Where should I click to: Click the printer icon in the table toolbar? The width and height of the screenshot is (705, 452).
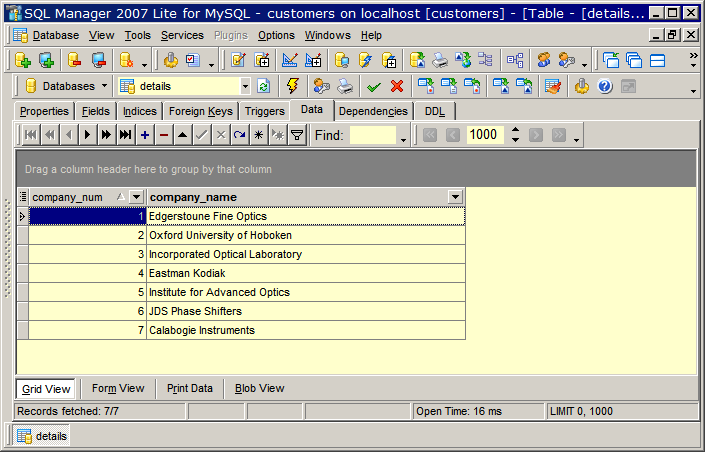(x=345, y=86)
